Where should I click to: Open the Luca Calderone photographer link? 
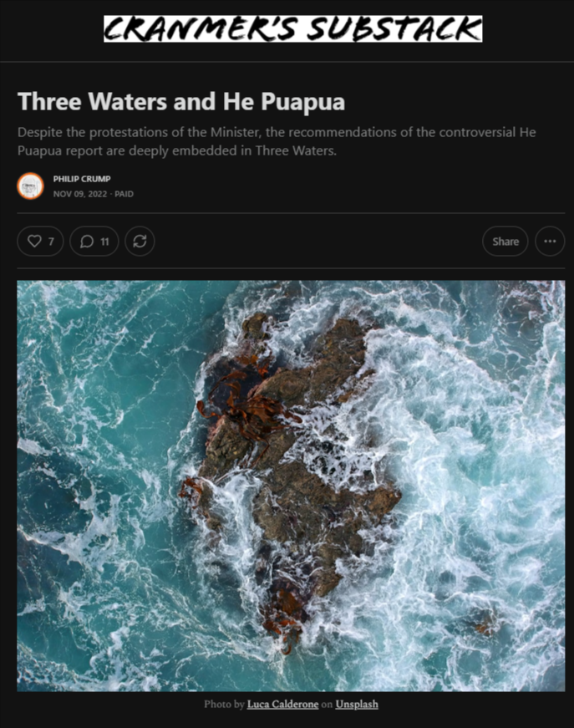(282, 704)
